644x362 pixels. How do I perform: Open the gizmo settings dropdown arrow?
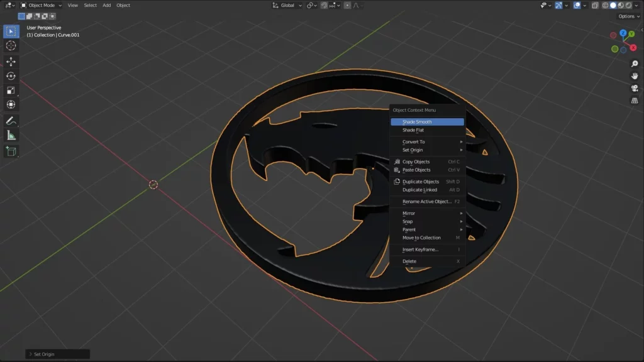[x=567, y=5]
